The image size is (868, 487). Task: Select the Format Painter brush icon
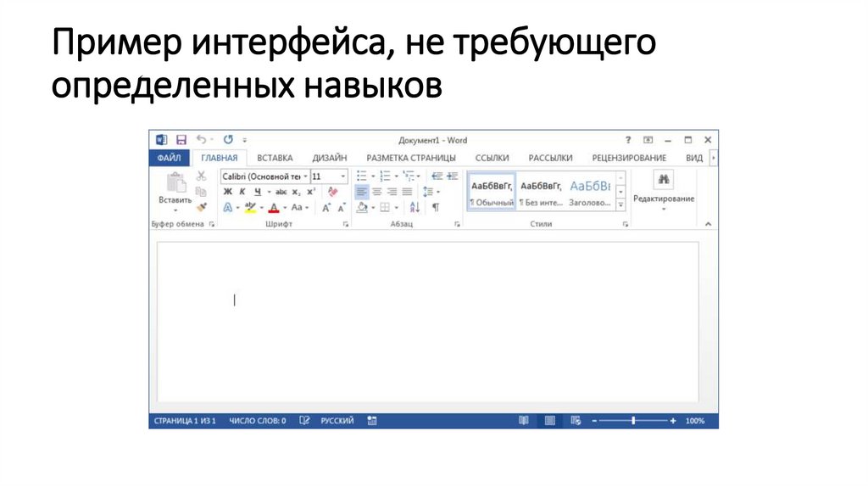pyautogui.click(x=201, y=207)
